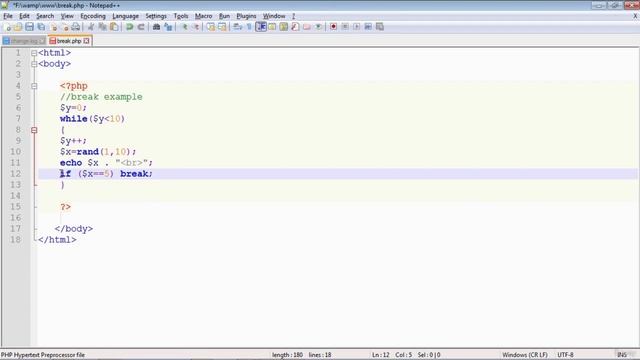Viewport: 640px width, 360px height.
Task: Click the Save Recorded Macro icon
Action: [380, 27]
